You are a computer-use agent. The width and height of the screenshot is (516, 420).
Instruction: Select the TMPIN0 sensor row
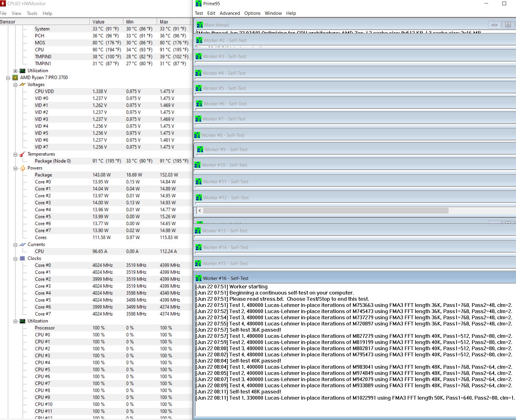[x=96, y=57]
